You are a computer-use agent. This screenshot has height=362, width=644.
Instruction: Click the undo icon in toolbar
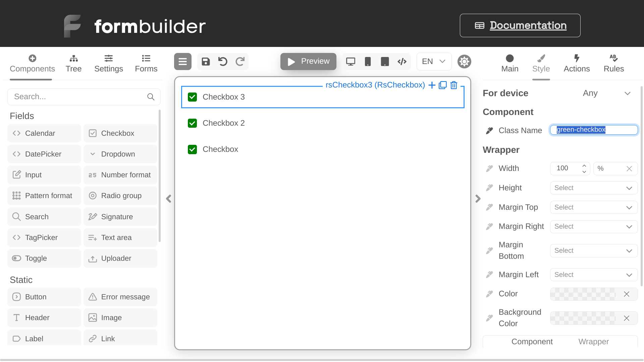point(222,61)
